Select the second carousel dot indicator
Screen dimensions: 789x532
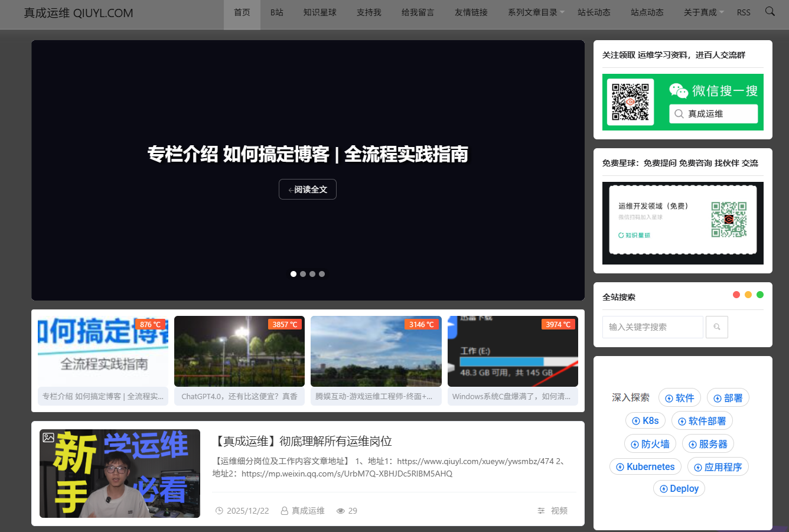pyautogui.click(x=303, y=273)
